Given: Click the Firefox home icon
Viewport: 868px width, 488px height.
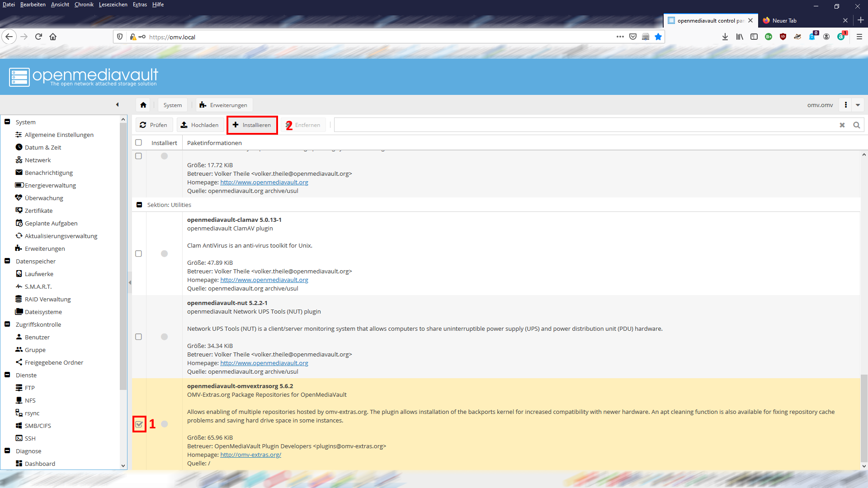Looking at the screenshot, I should 53,37.
